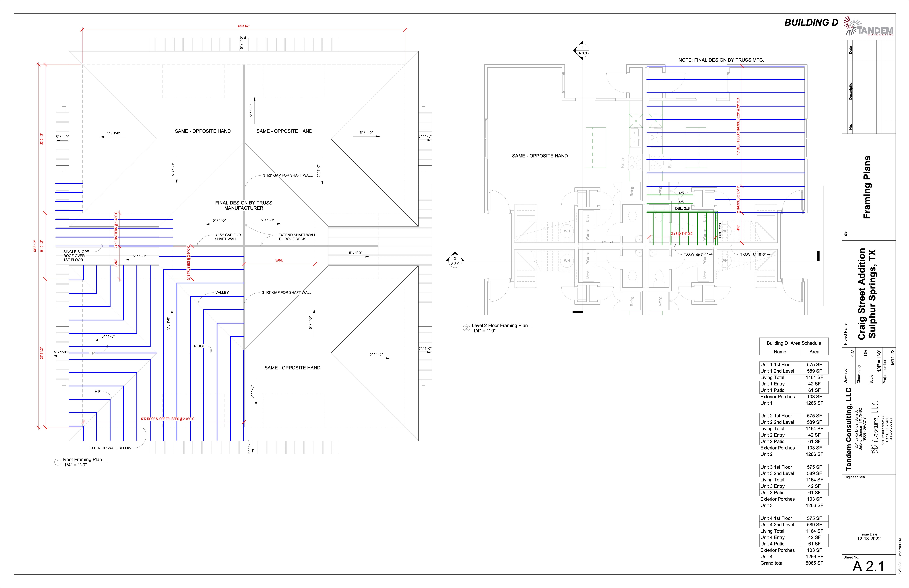Click the RIDGE label on roof plan
Screen dimensions: 909x588
[199, 346]
